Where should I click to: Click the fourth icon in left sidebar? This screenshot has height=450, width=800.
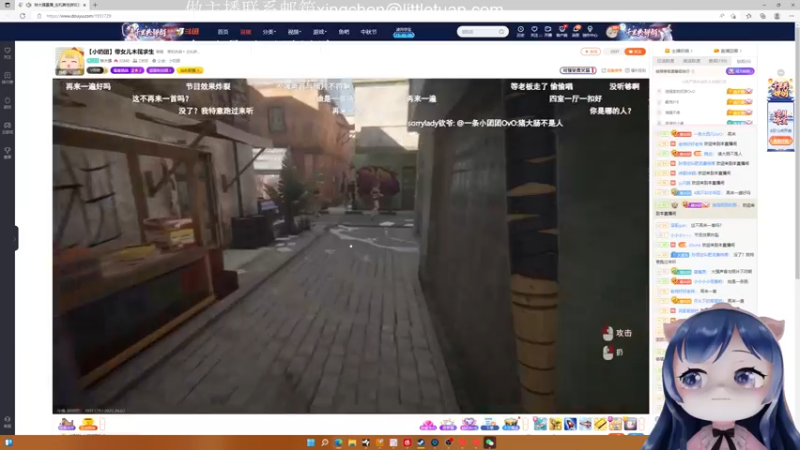7,128
